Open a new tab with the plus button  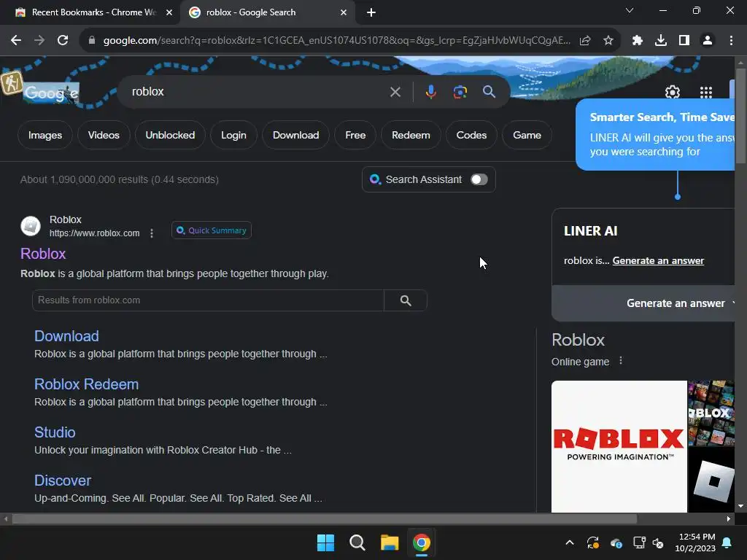[371, 12]
